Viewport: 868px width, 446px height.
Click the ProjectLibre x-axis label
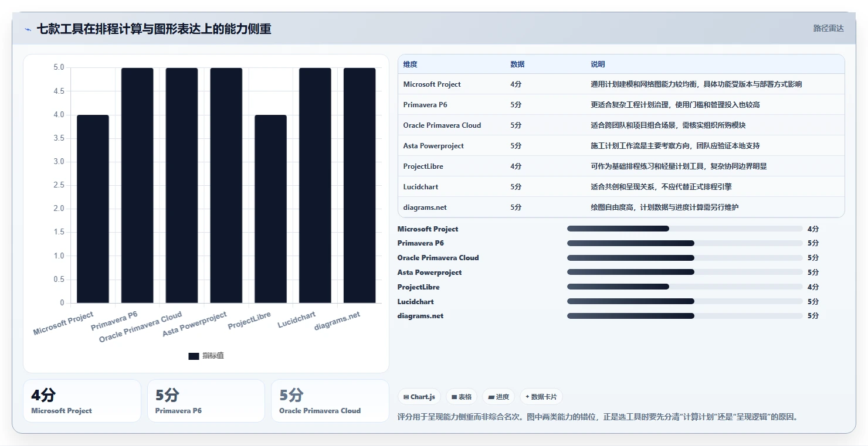pyautogui.click(x=250, y=320)
